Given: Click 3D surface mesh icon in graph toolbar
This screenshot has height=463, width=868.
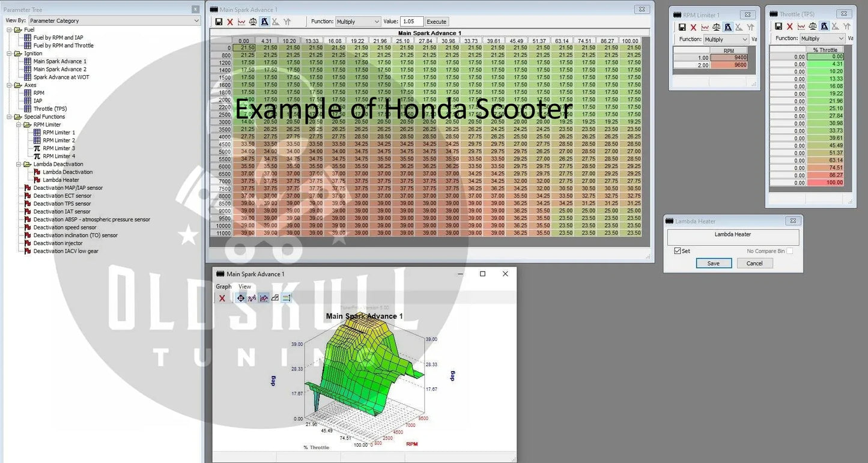Looking at the screenshot, I should click(x=275, y=298).
